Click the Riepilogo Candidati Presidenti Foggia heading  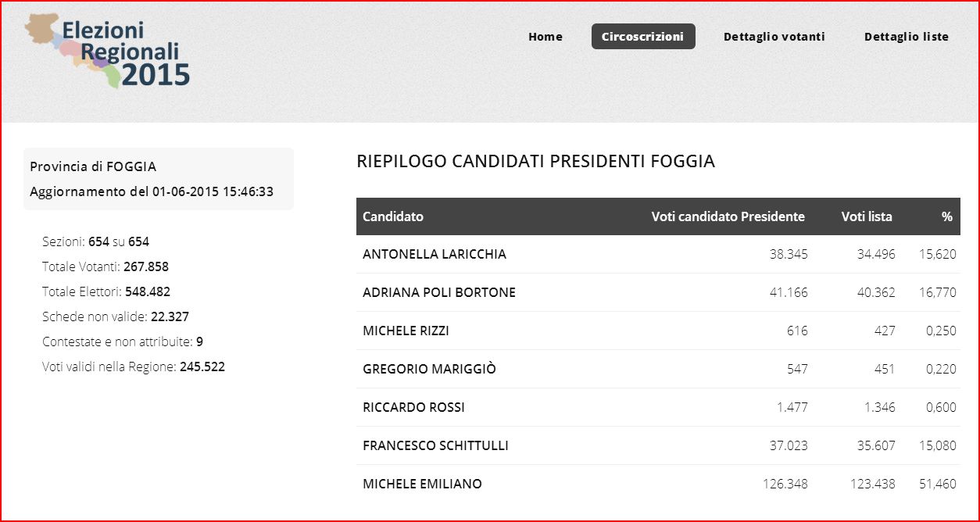[535, 162]
